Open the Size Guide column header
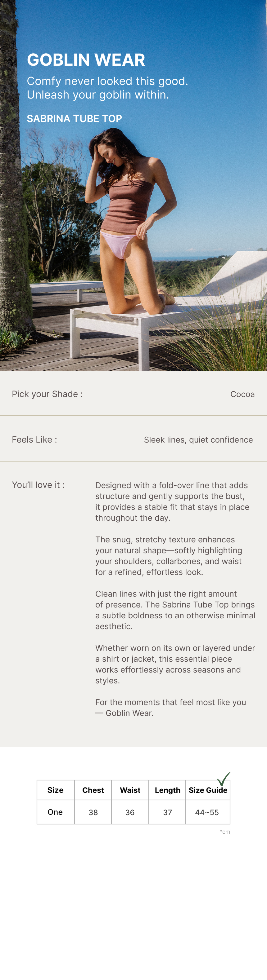 pyautogui.click(x=208, y=790)
